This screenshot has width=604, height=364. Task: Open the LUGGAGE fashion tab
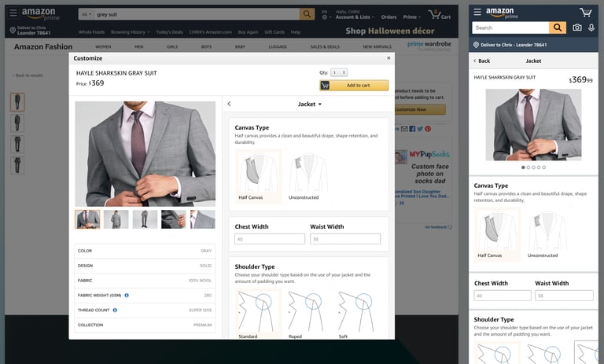tap(278, 47)
